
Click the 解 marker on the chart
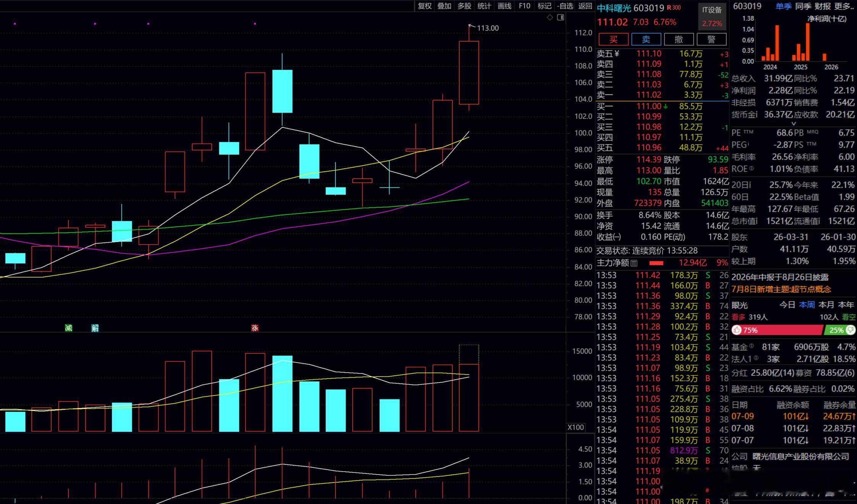(x=95, y=328)
